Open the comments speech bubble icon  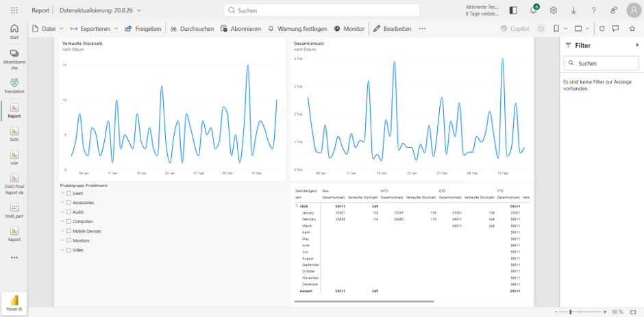[616, 28]
